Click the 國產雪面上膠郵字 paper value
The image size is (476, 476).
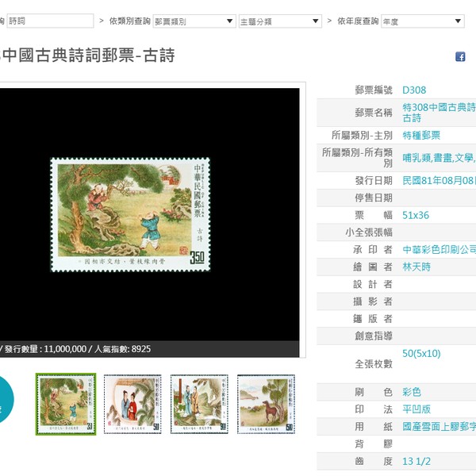[439, 427]
